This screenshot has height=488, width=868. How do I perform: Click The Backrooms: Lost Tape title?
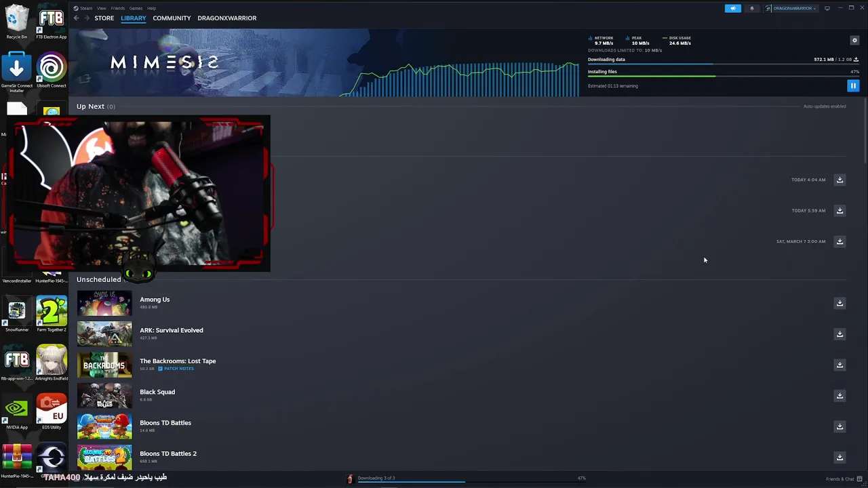[x=178, y=361]
